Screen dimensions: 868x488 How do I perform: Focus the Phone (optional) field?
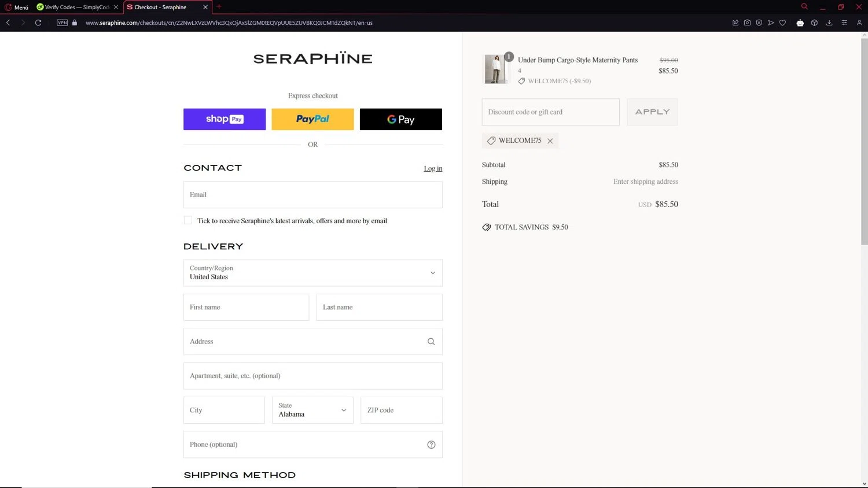coord(313,445)
